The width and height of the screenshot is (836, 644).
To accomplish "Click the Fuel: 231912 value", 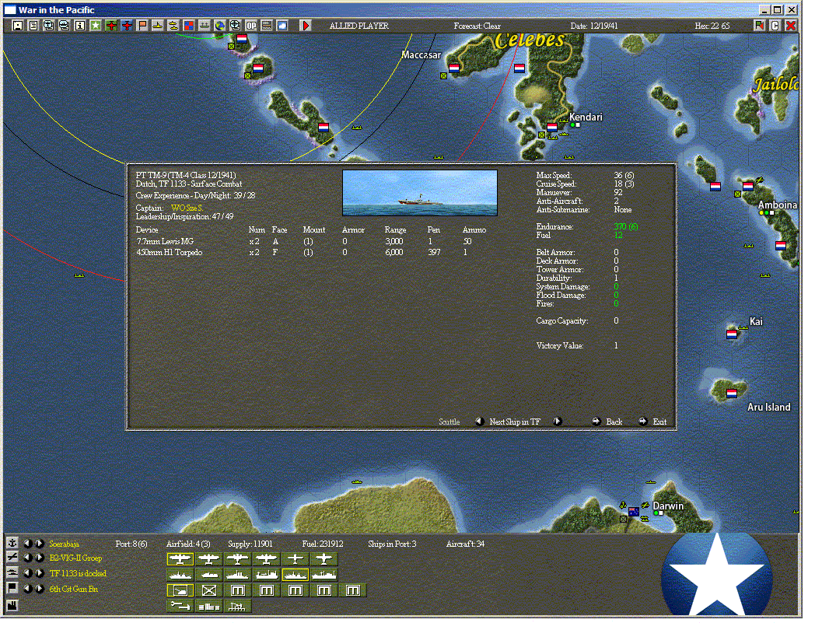I will tap(323, 544).
